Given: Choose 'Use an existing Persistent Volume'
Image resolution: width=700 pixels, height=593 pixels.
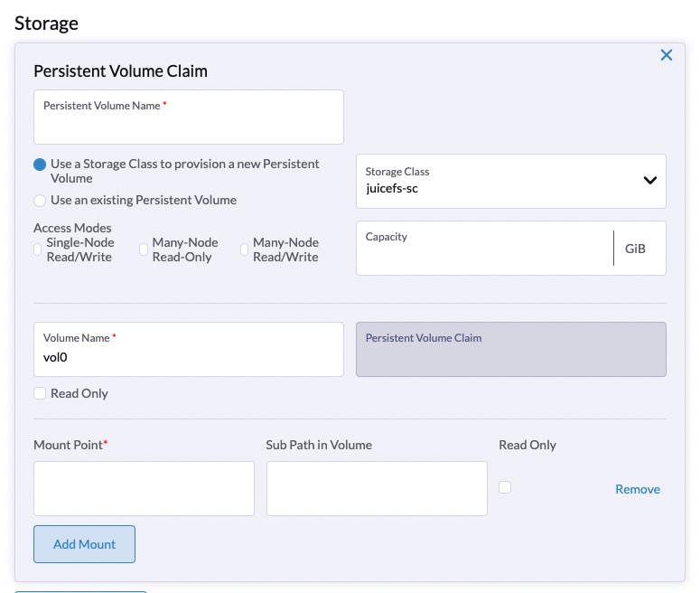Looking at the screenshot, I should (40, 200).
